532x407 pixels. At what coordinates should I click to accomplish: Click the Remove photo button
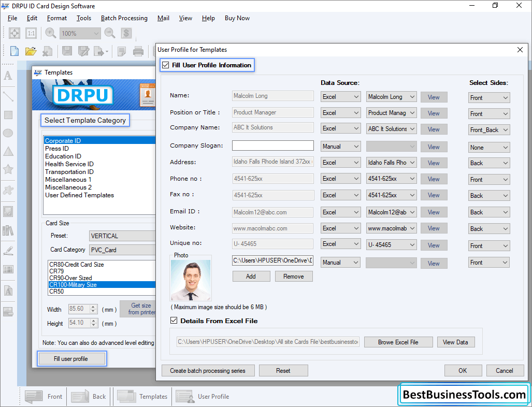pyautogui.click(x=294, y=277)
